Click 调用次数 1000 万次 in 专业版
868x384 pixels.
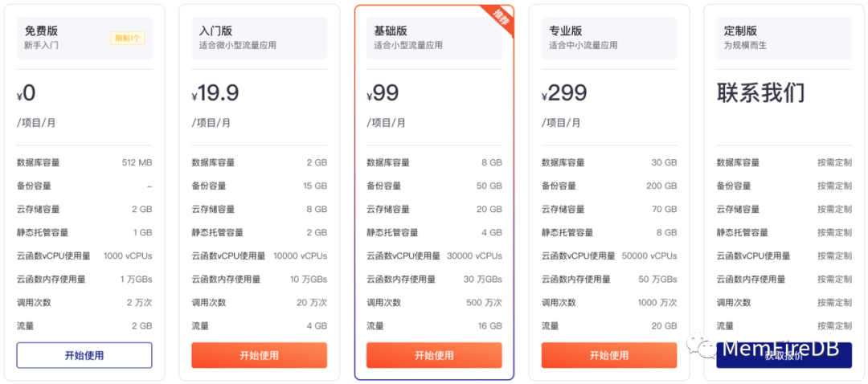tap(609, 303)
